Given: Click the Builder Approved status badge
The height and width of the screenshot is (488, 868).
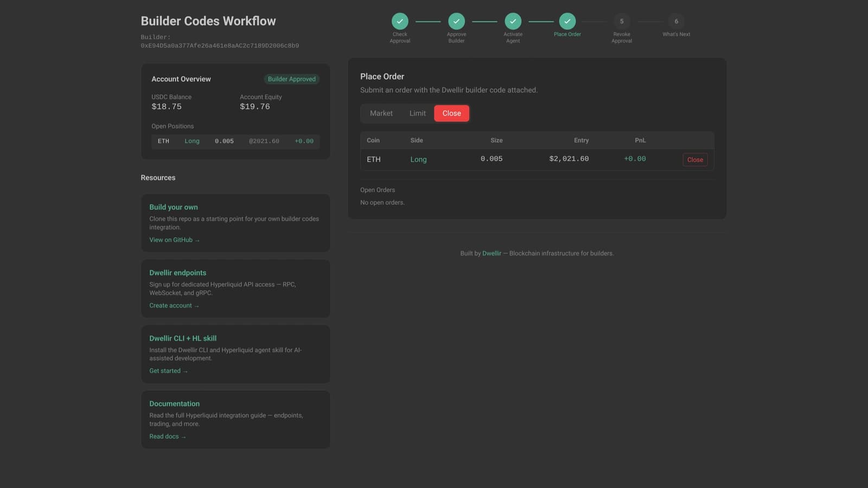Looking at the screenshot, I should click(x=292, y=79).
